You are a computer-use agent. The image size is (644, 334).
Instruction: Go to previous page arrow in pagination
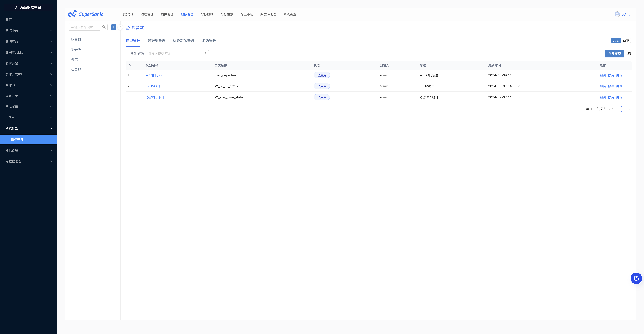click(x=618, y=109)
